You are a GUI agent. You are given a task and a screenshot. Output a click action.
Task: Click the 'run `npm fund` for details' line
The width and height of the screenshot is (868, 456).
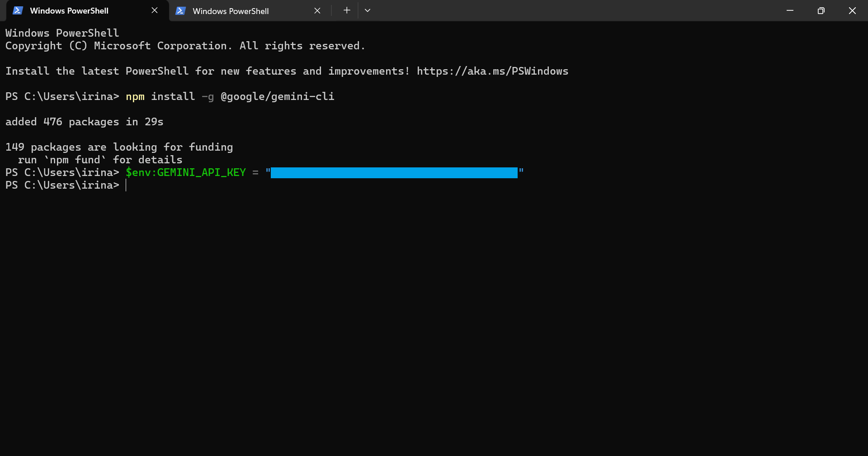point(100,160)
